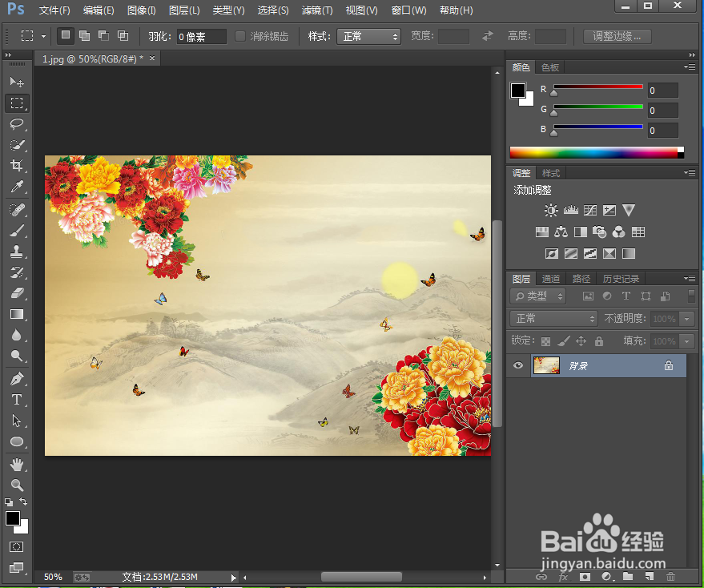Select the Horizontal Type tool
Viewport: 704px width, 588px height.
(x=17, y=400)
